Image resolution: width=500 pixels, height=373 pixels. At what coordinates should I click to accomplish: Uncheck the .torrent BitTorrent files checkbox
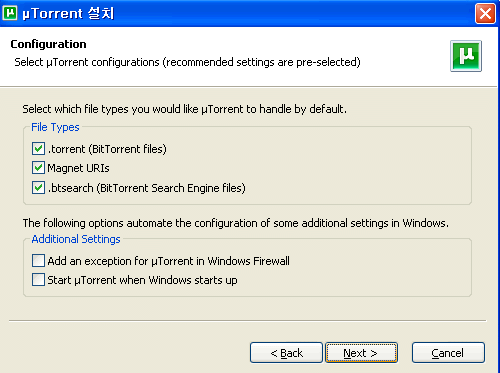[x=38, y=149]
